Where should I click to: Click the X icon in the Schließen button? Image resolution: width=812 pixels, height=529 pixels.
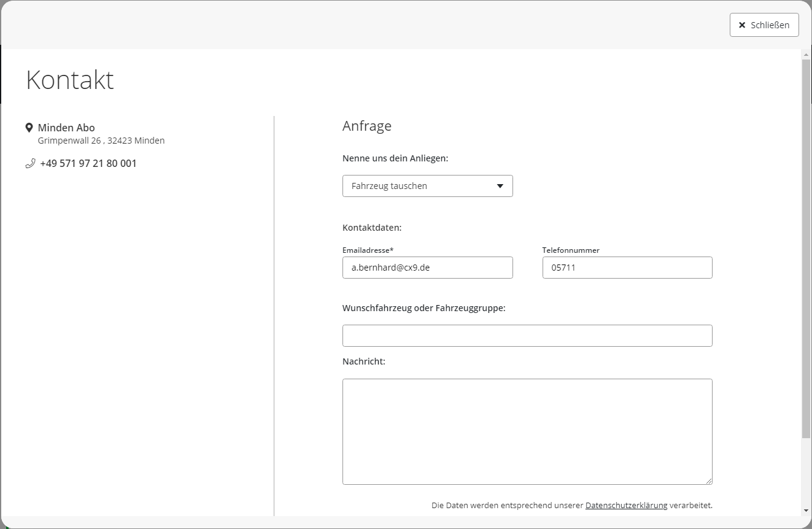[742, 25]
